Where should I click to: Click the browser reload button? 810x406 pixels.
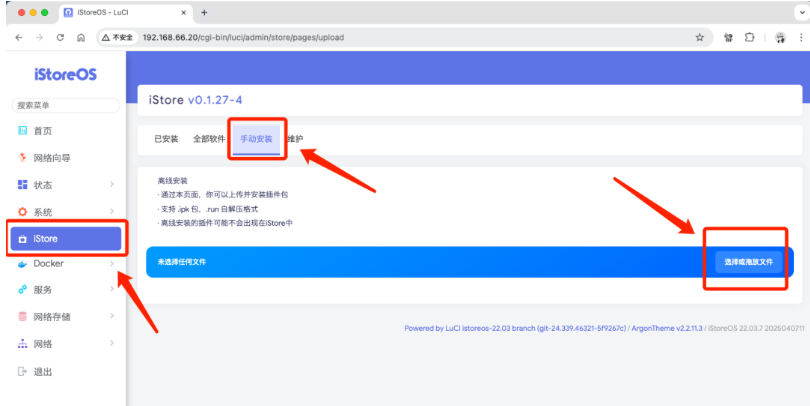click(60, 37)
